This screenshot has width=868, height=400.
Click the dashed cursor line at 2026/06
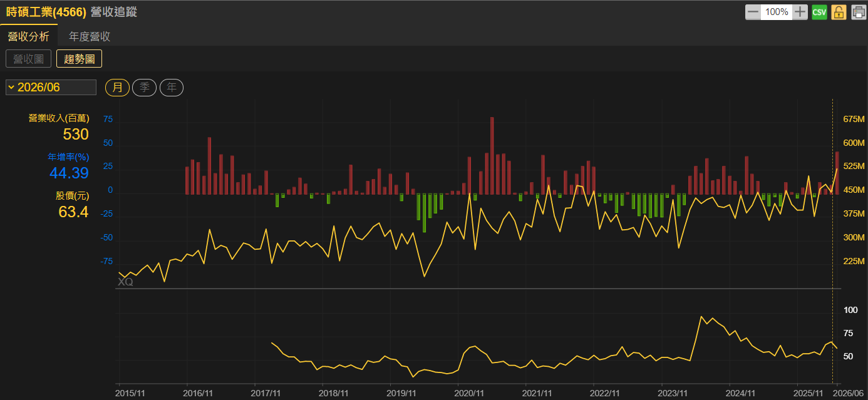[x=832, y=241]
